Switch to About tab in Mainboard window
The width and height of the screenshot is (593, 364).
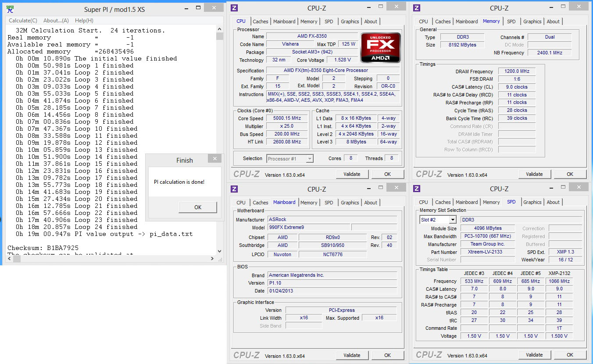pyautogui.click(x=371, y=203)
